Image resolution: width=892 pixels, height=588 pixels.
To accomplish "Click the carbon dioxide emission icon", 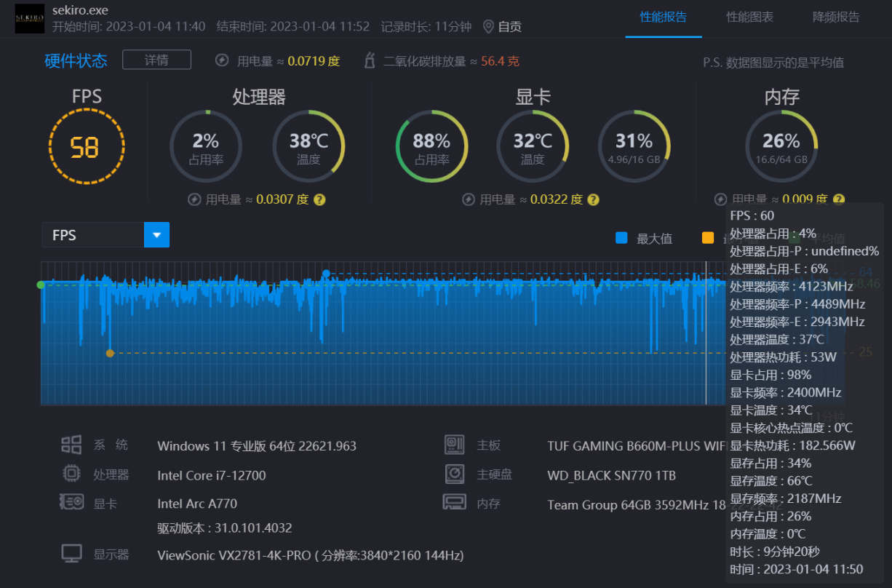I will [370, 60].
